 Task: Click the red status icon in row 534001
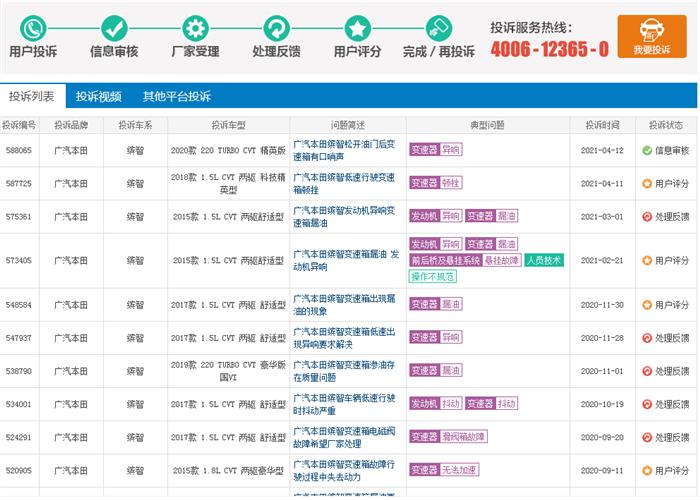(646, 404)
